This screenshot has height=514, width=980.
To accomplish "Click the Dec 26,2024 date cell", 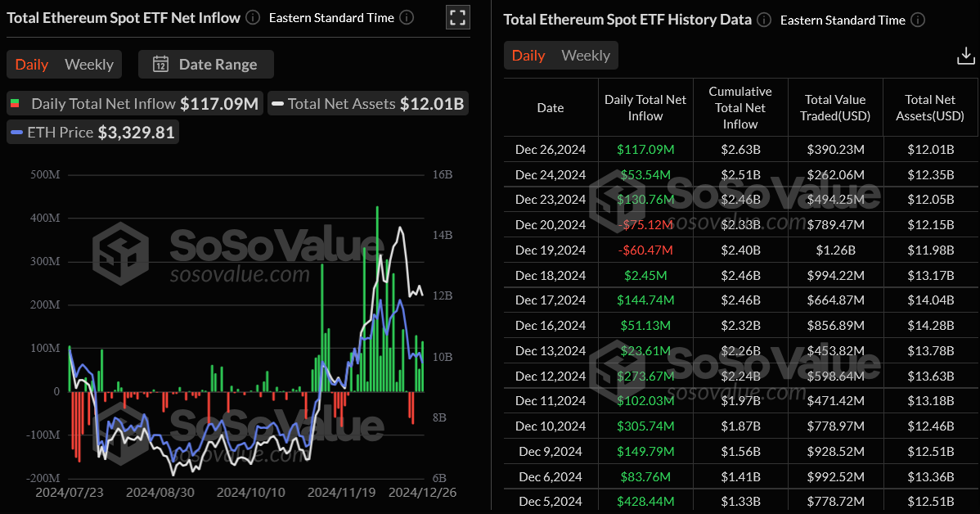I will click(x=551, y=150).
